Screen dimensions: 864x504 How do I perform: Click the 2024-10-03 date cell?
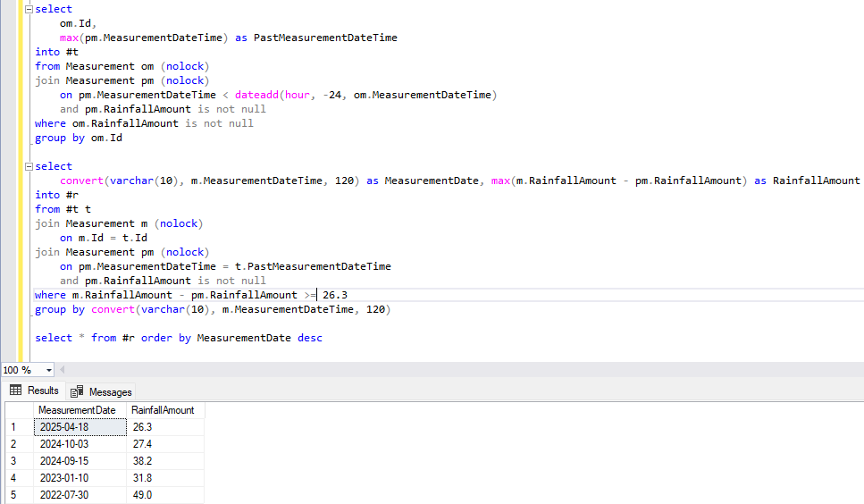[79, 444]
